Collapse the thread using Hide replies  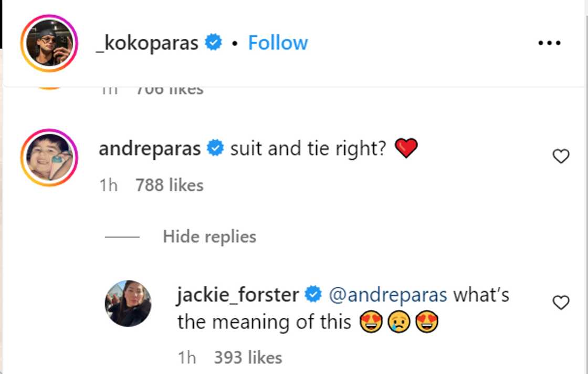point(209,237)
